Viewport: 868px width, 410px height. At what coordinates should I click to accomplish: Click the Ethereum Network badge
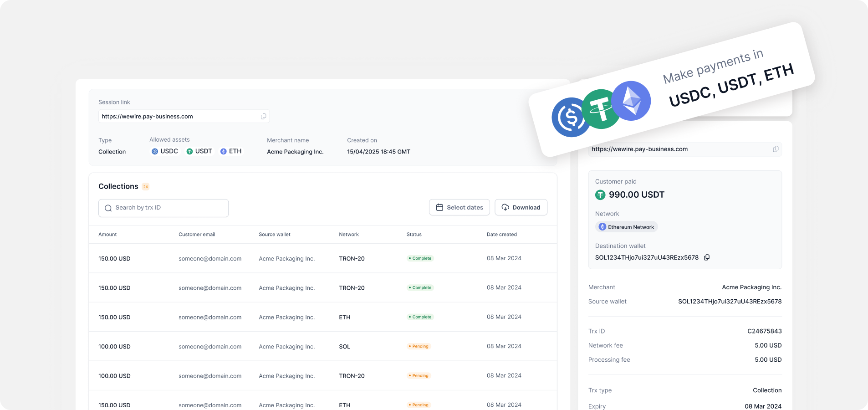pos(627,227)
